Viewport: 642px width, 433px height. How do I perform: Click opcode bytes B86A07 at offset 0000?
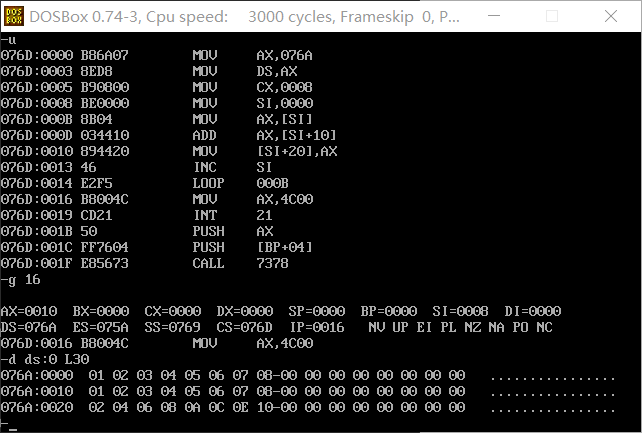pyautogui.click(x=104, y=55)
